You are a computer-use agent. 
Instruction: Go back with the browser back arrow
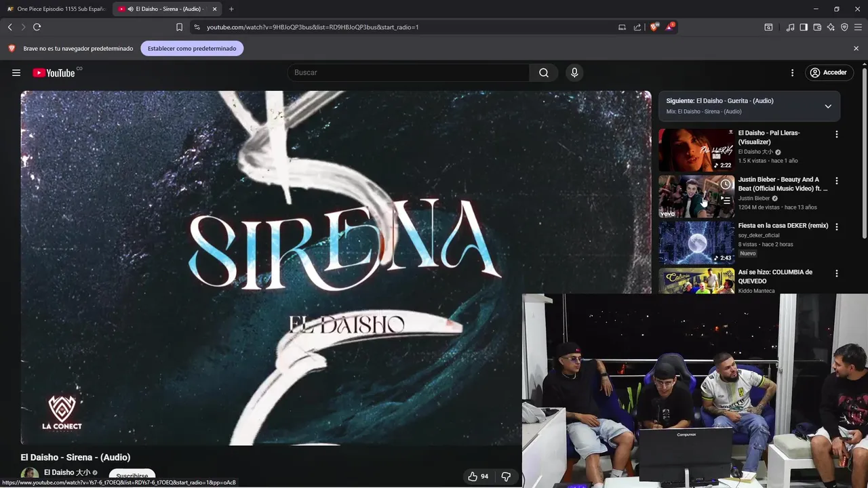point(9,27)
